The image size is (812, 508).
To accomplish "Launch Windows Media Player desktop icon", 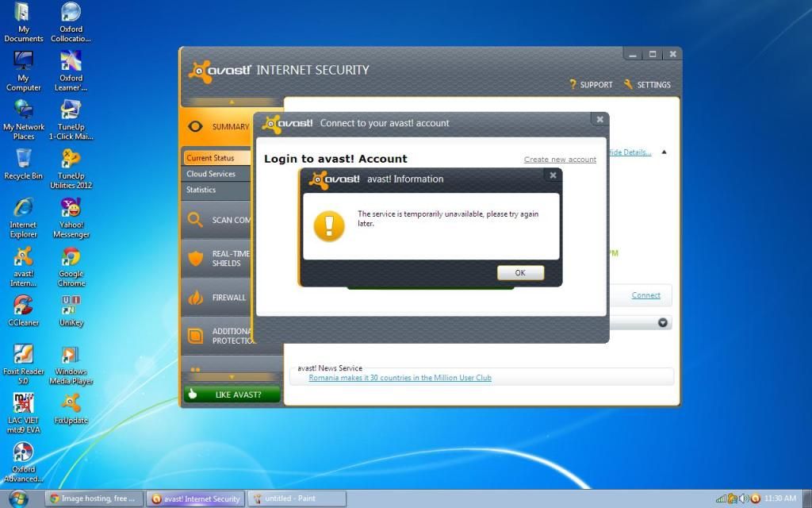I will pyautogui.click(x=71, y=364).
